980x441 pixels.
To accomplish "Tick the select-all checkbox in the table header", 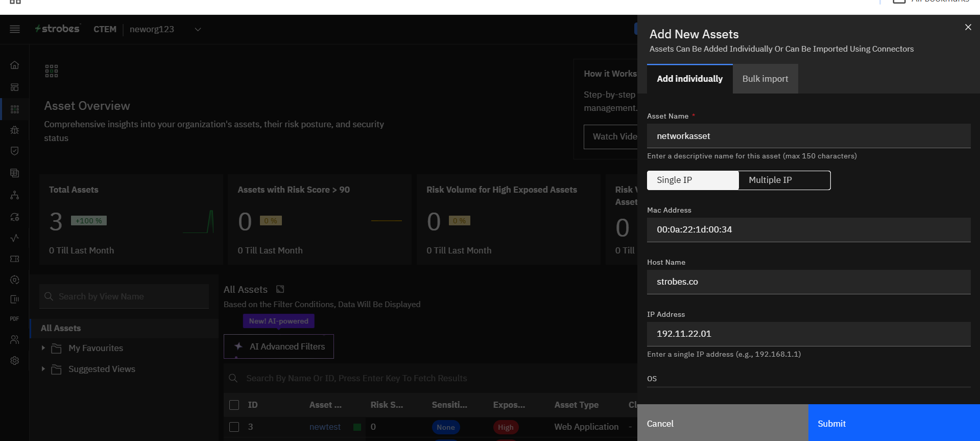I will (x=234, y=405).
